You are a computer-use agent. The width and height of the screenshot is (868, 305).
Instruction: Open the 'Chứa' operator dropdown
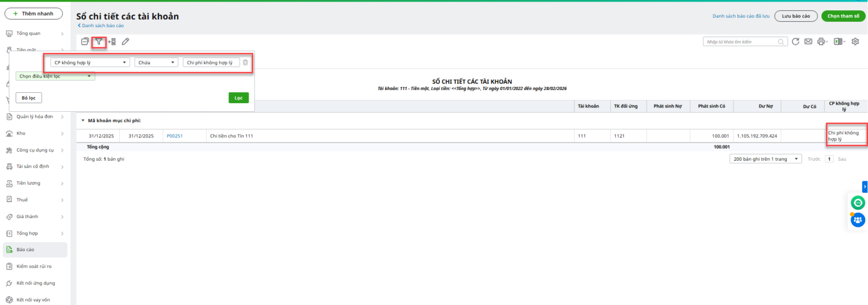pos(156,63)
